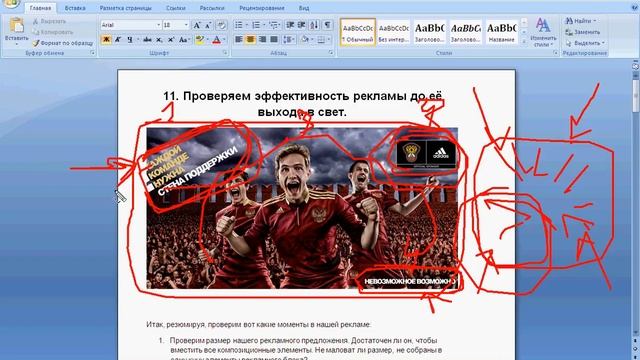Image resolution: width=640 pixels, height=360 pixels.
Task: Click the vertical scrollbar thumb
Action: (636, 95)
